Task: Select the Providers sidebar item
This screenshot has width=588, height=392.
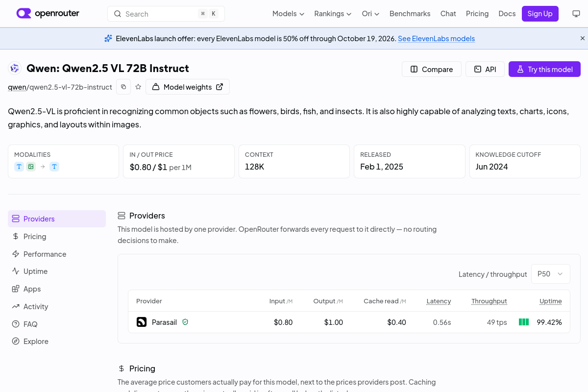Action: point(57,219)
